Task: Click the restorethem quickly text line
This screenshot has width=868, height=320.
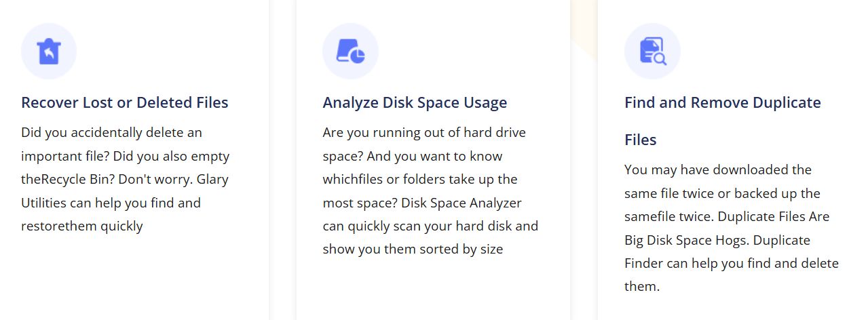Action: 82,226
